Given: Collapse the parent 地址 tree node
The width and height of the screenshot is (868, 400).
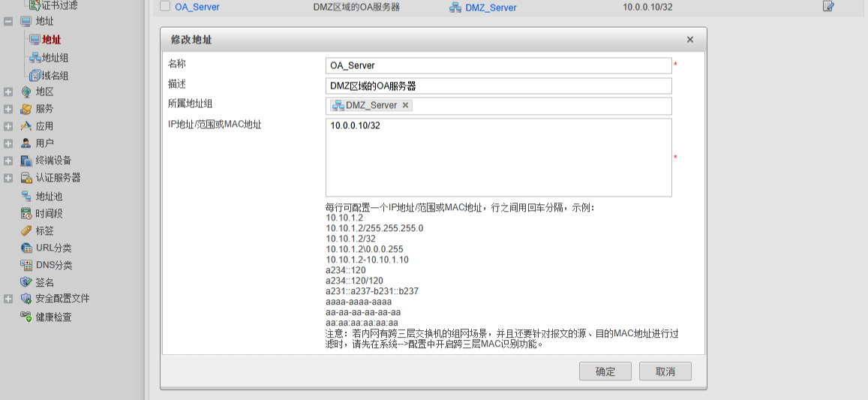Looking at the screenshot, I should pos(8,22).
